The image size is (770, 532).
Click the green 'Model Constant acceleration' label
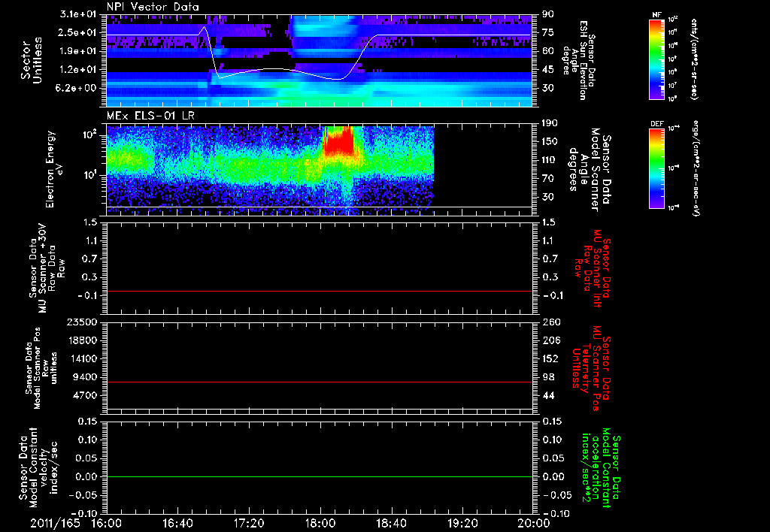(602, 469)
